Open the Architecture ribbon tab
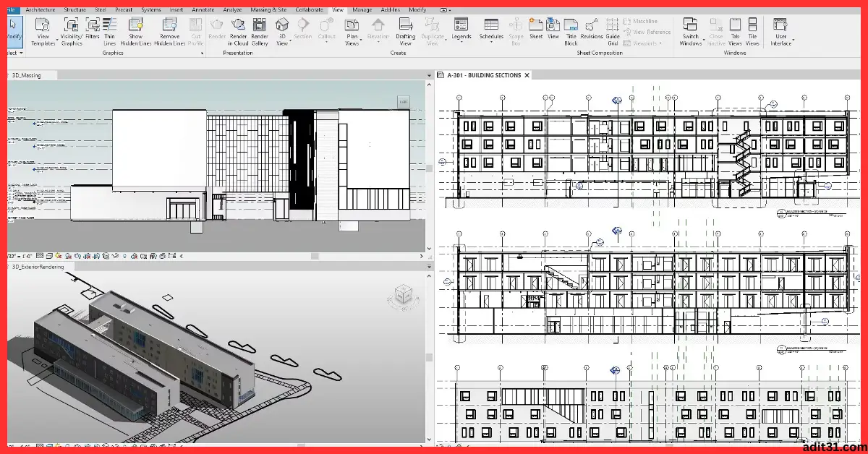This screenshot has height=454, width=868. (x=41, y=10)
